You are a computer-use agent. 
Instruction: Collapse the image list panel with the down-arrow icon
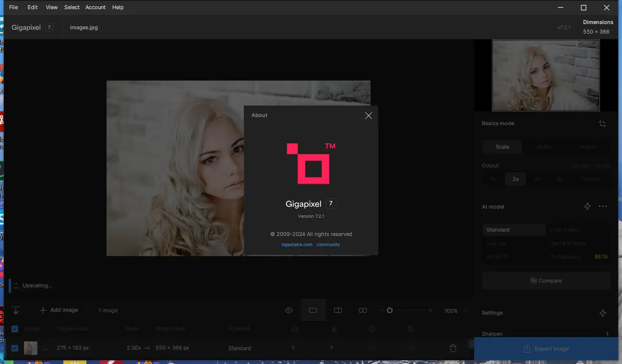(x=15, y=310)
